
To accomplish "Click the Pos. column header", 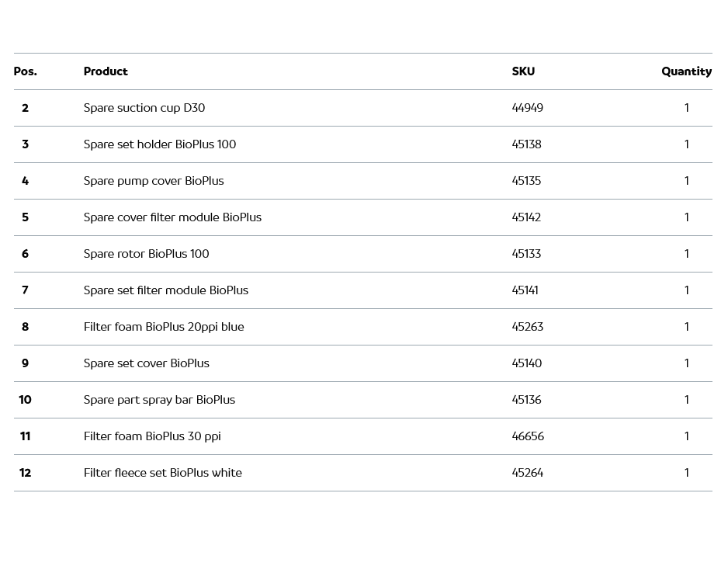I will (x=25, y=71).
